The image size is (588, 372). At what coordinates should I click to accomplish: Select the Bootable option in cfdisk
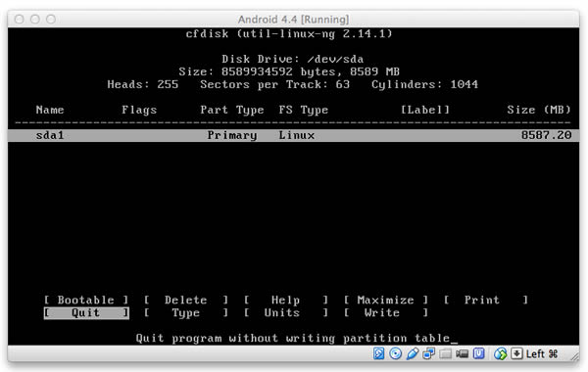click(86, 300)
